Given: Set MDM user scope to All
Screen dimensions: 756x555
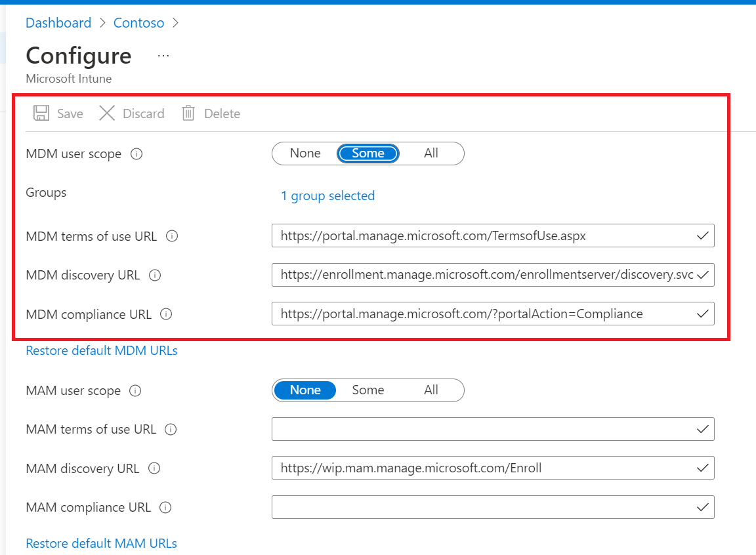Looking at the screenshot, I should coord(430,153).
